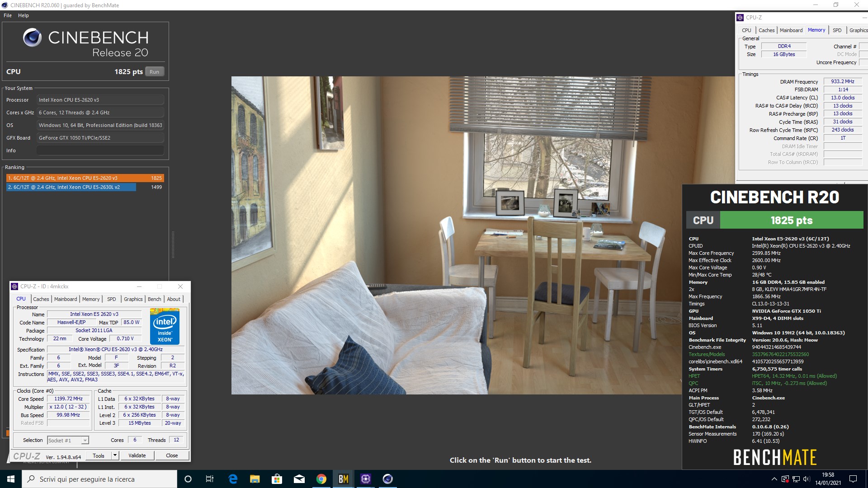This screenshot has width=868, height=488.
Task: Switch to CPU tab in CPU-Z ID window
Action: click(x=21, y=299)
